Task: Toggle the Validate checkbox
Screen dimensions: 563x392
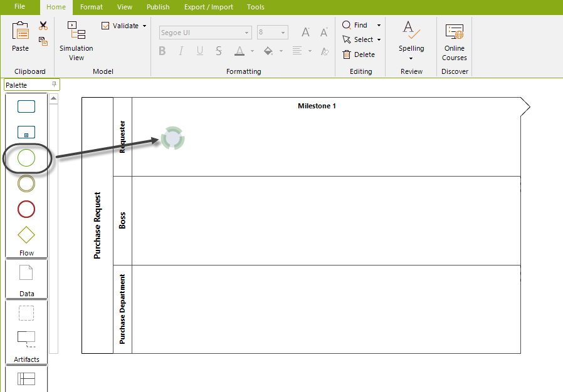Action: click(105, 26)
